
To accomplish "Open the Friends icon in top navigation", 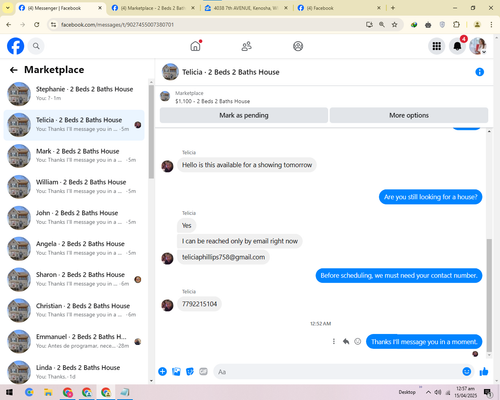I will click(x=246, y=46).
